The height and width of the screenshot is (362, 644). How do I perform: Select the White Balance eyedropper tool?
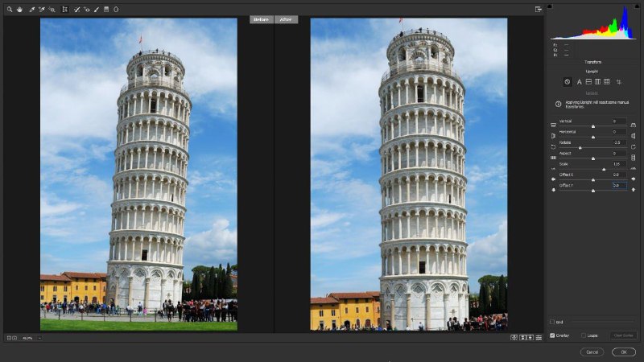pyautogui.click(x=31, y=9)
